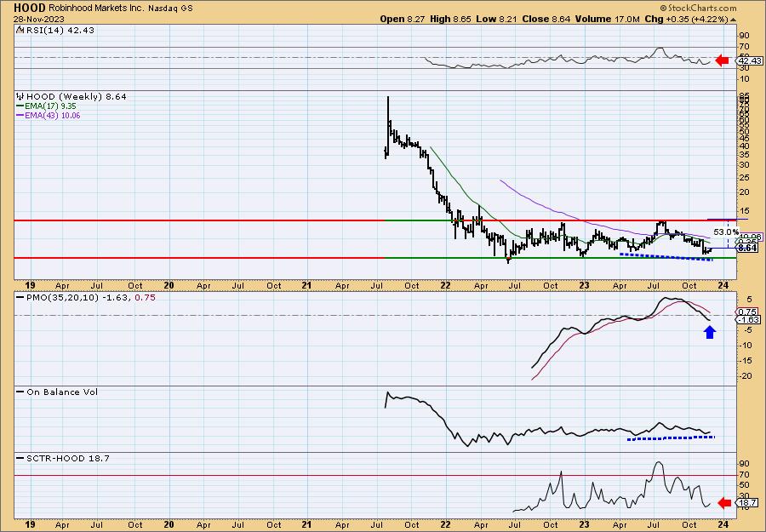Click the HOOD ticker symbol in the header
766x532 pixels.
point(30,8)
